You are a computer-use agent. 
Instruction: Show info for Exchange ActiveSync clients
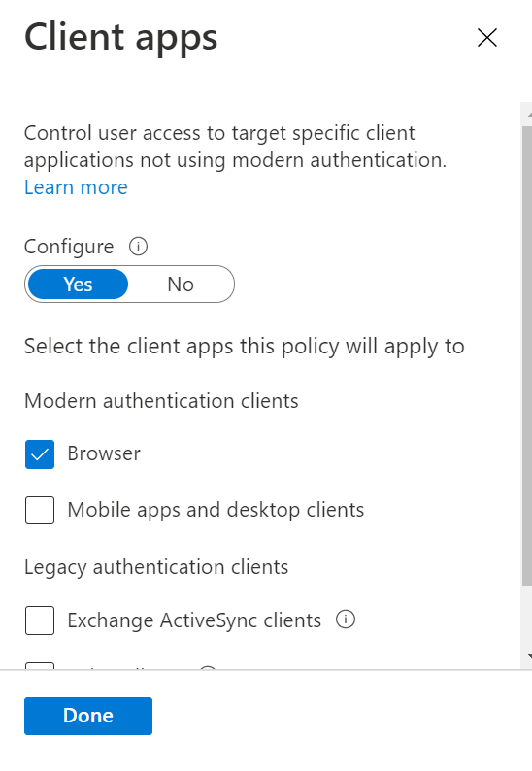point(346,620)
